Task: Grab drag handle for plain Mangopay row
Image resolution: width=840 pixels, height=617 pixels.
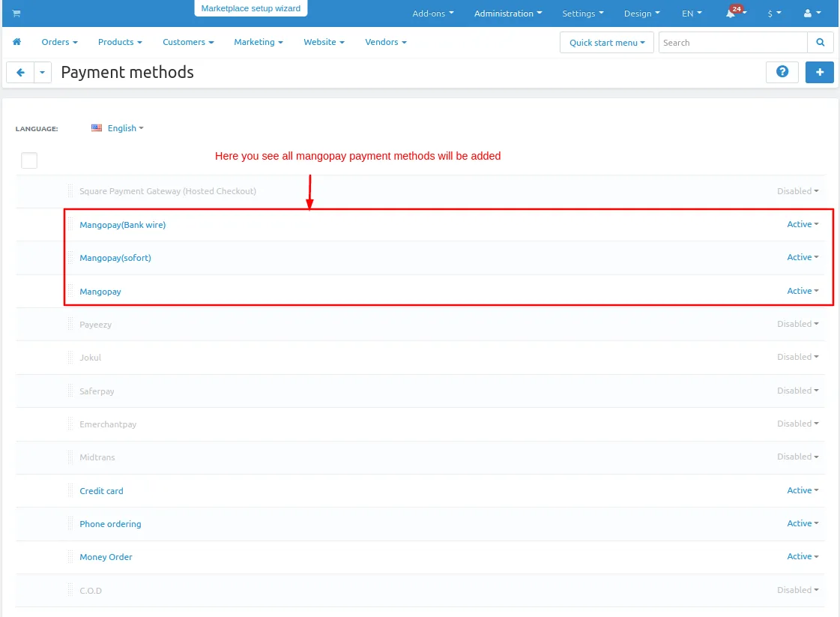Action: pos(70,291)
